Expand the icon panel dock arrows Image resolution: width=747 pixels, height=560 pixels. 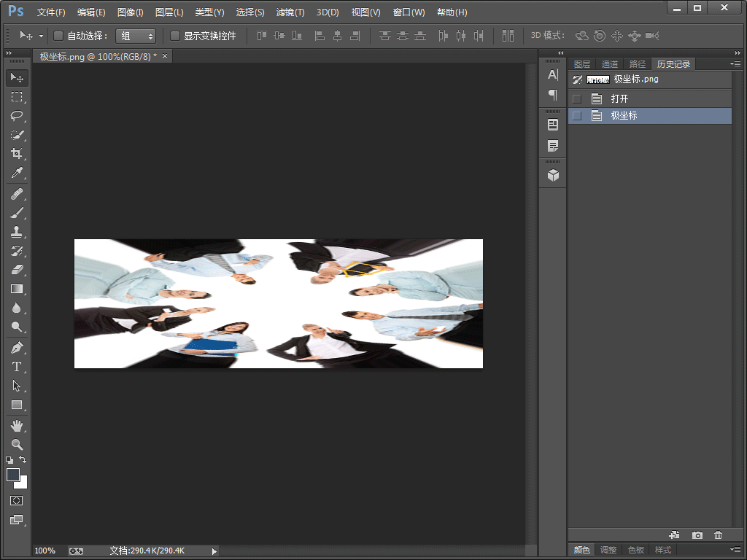click(561, 52)
